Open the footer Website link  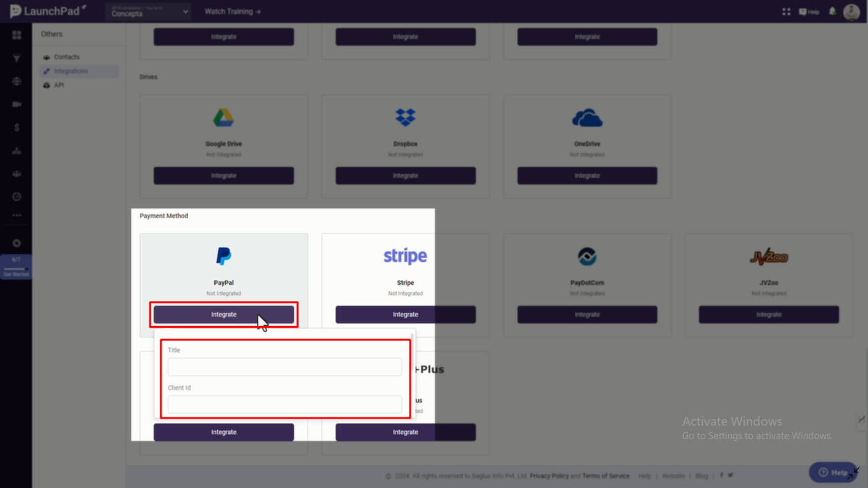pos(673,476)
